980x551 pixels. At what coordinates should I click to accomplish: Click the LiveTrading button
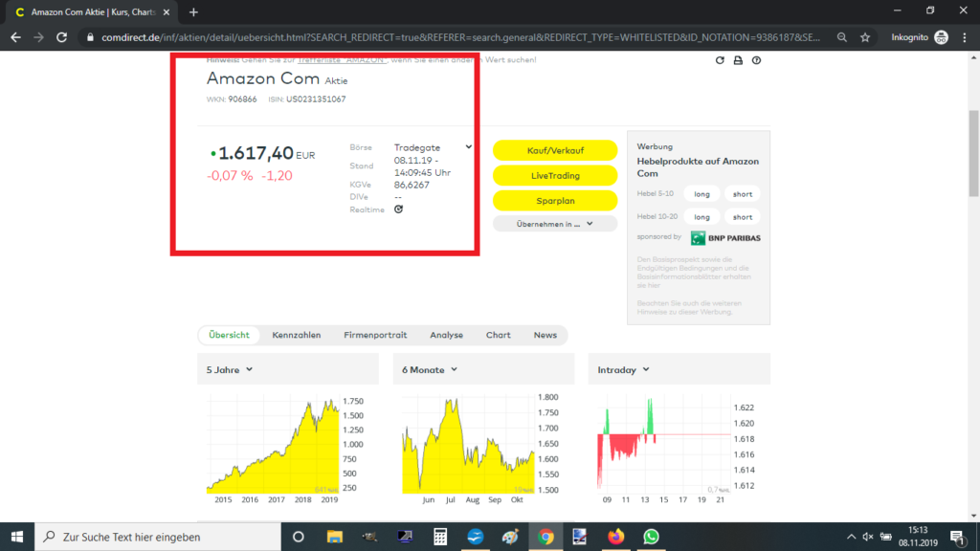(555, 176)
